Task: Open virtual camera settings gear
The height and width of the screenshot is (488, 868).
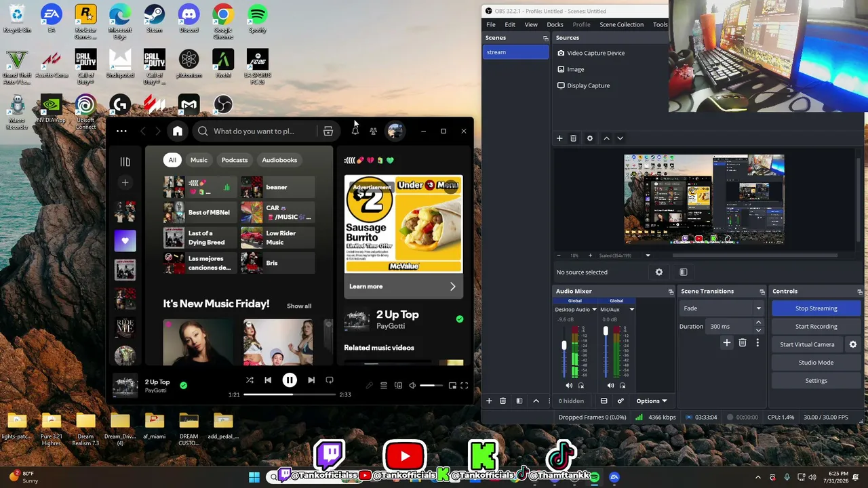Action: click(853, 344)
